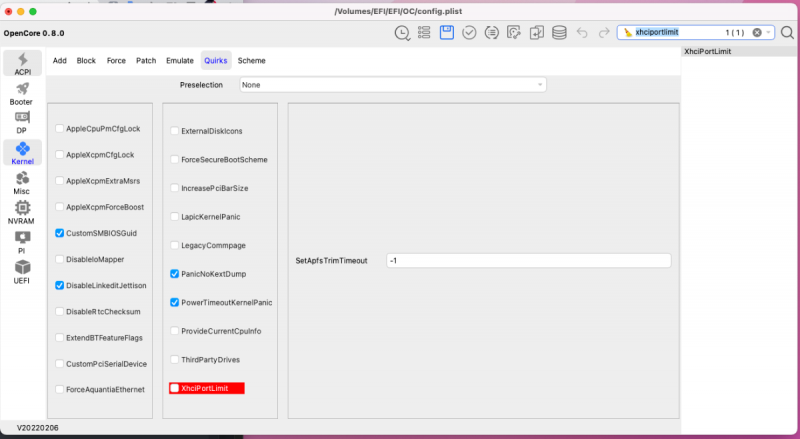The width and height of the screenshot is (800, 439).
Task: Enable ThirdPartyDrives checkbox
Action: coord(174,359)
